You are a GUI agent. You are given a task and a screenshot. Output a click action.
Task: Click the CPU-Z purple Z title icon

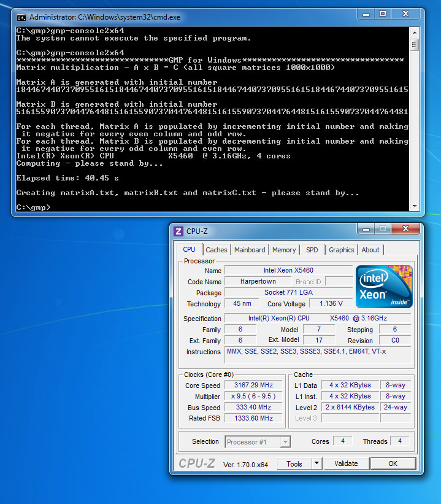178,231
